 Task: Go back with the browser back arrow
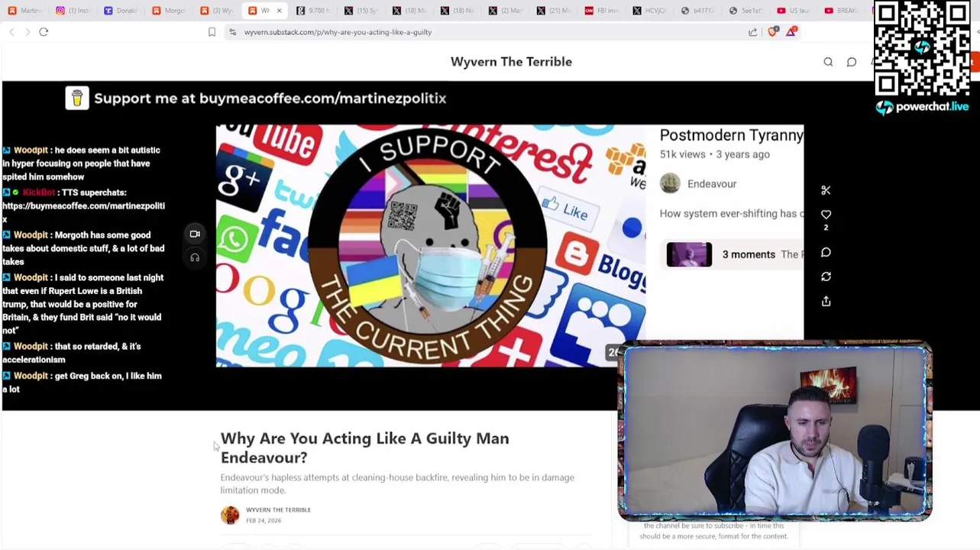[11, 32]
